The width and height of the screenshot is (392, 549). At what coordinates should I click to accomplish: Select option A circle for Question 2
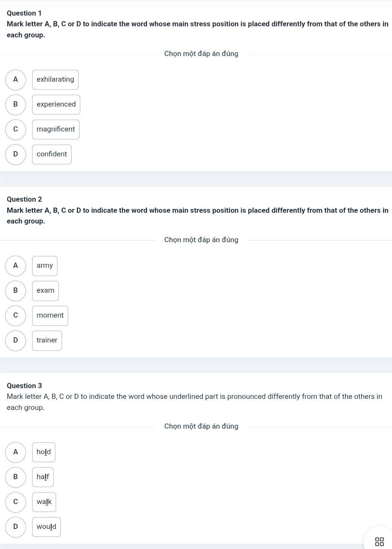[16, 266]
